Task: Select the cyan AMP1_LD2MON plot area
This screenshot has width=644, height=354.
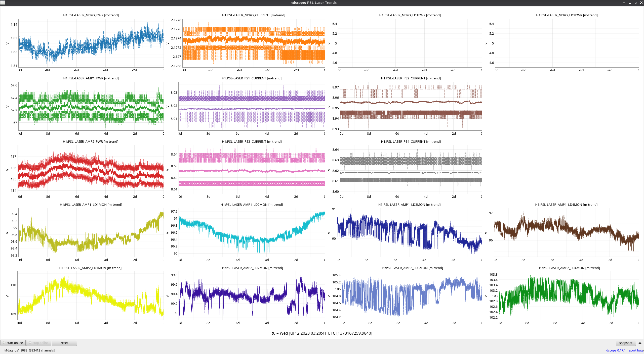Action: point(252,232)
